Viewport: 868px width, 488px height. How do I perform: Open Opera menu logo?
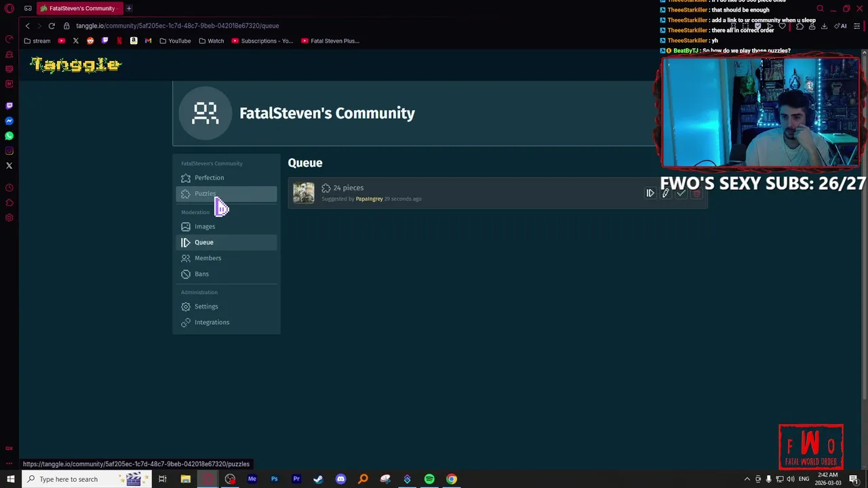click(9, 8)
